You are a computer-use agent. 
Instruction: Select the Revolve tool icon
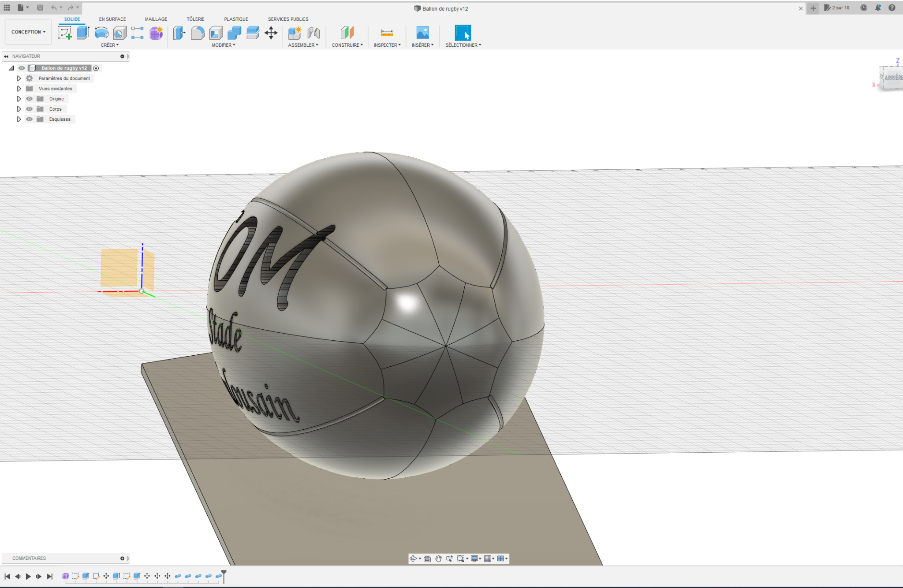click(x=101, y=33)
